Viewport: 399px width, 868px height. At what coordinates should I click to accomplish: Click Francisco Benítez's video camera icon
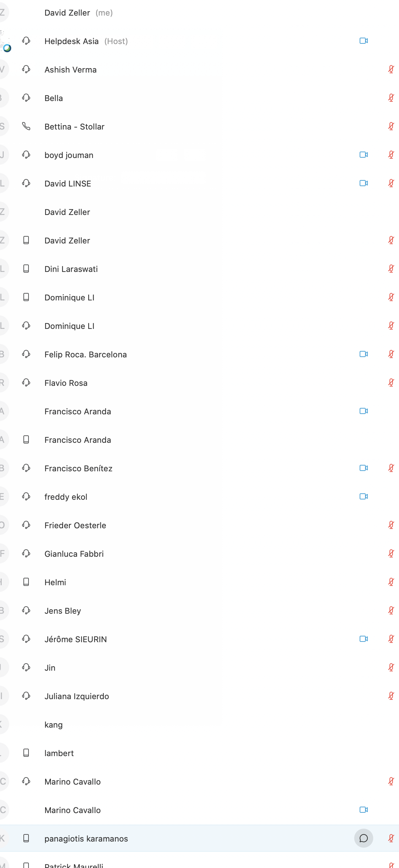tap(363, 468)
